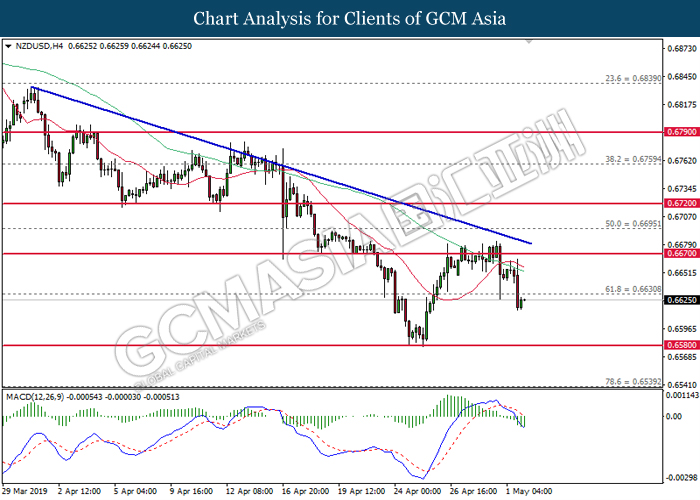This screenshot has width=700, height=500.
Task: Click the 9 Apr 16:00 time label
Action: pos(192,492)
